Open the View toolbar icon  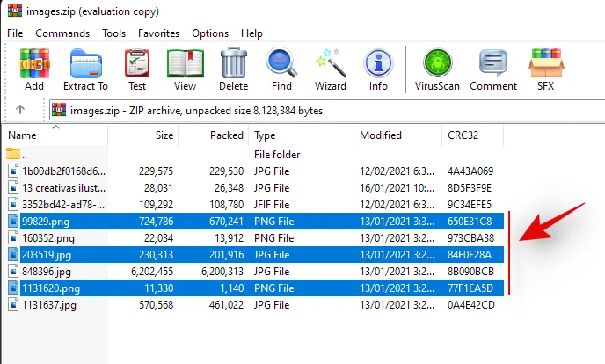coord(185,69)
